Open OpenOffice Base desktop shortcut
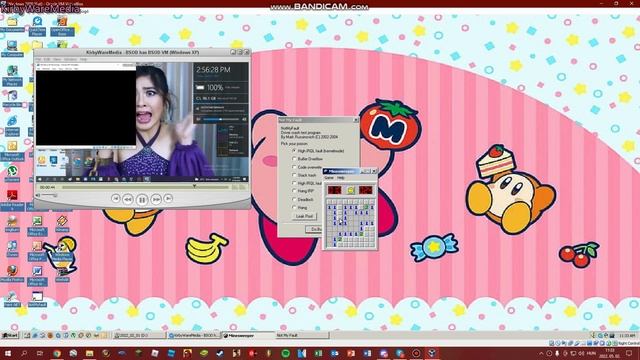Screen dimensions: 640x360 coord(62,25)
